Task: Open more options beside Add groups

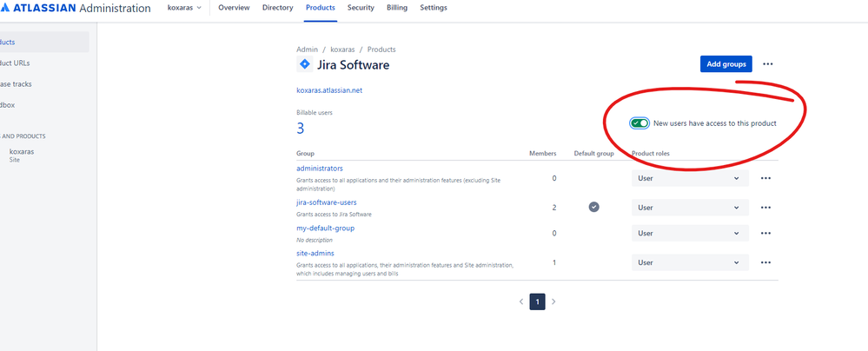Action: (767, 64)
